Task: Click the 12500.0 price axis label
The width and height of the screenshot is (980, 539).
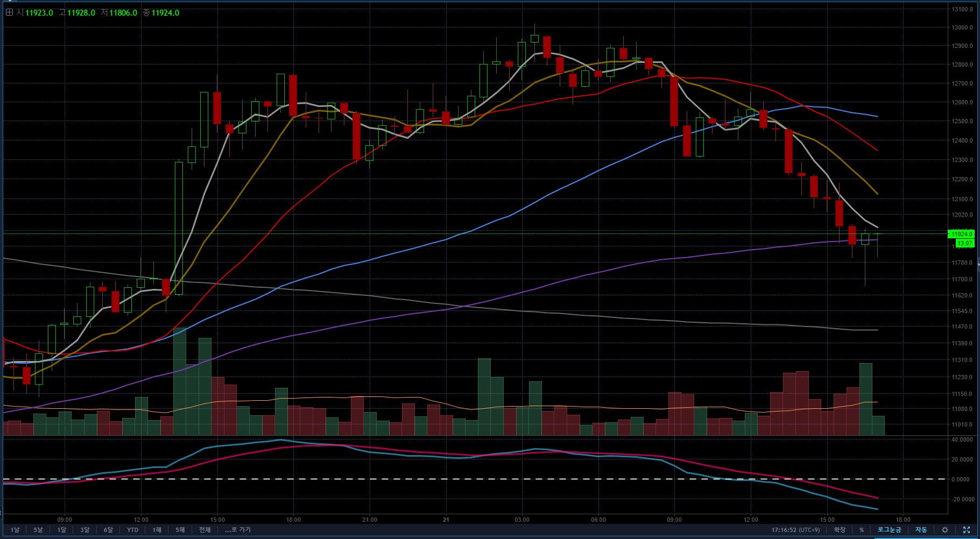Action: (x=962, y=122)
